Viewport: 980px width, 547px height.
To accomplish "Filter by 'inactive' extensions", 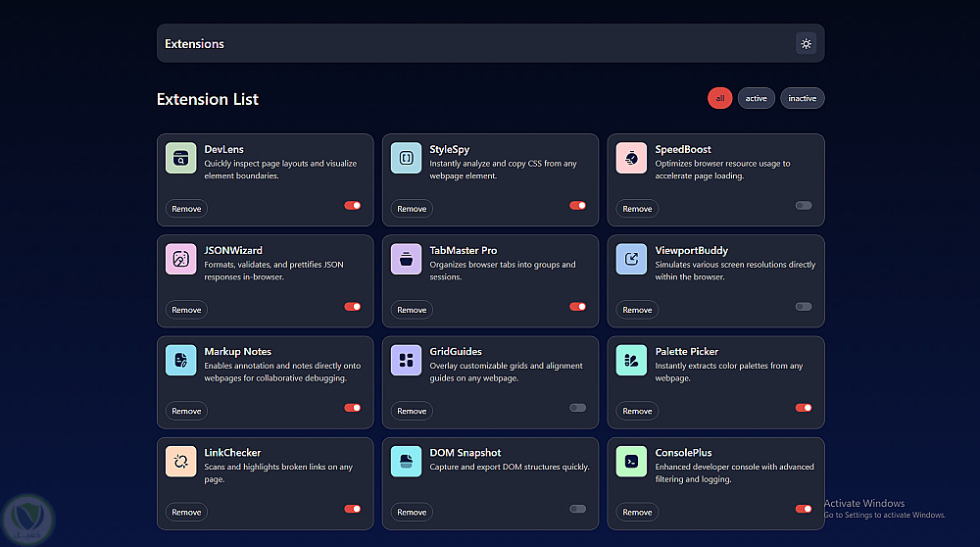I will pyautogui.click(x=802, y=98).
